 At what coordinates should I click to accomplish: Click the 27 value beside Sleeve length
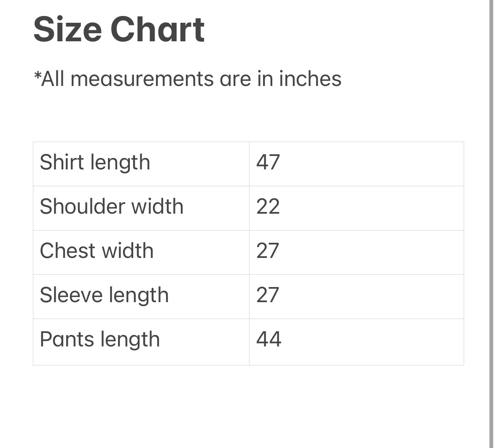pos(268,295)
